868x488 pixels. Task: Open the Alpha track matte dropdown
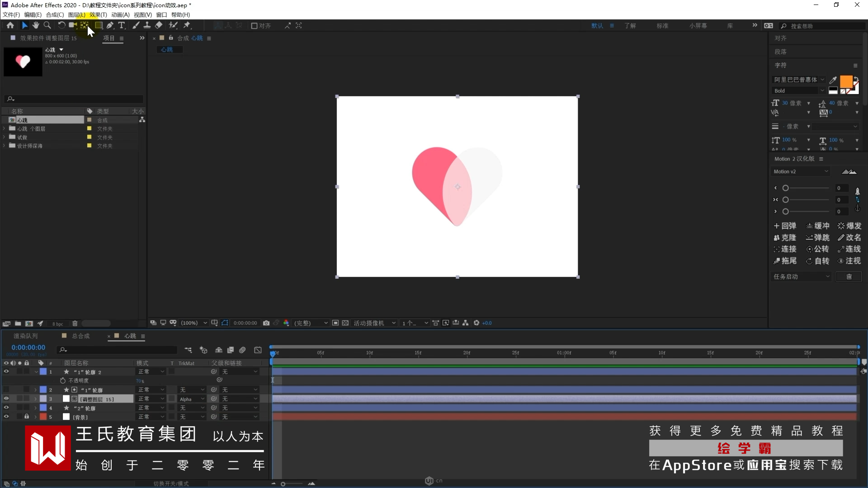192,399
